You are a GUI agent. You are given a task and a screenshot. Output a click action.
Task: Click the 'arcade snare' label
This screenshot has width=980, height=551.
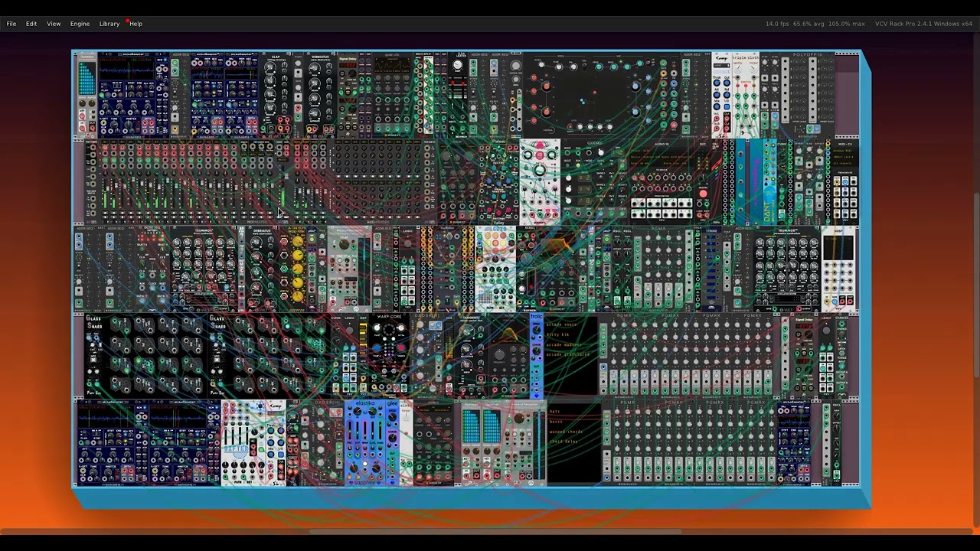[562, 324]
